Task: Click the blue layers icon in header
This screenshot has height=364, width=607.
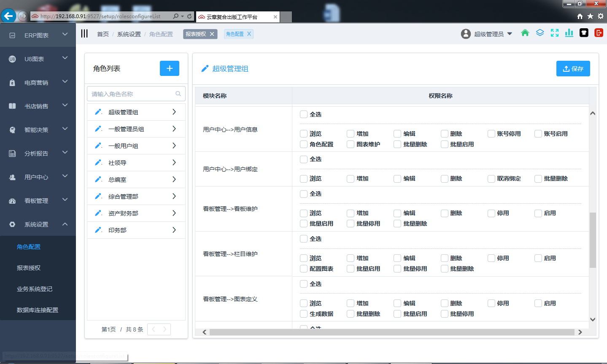Action: point(540,33)
